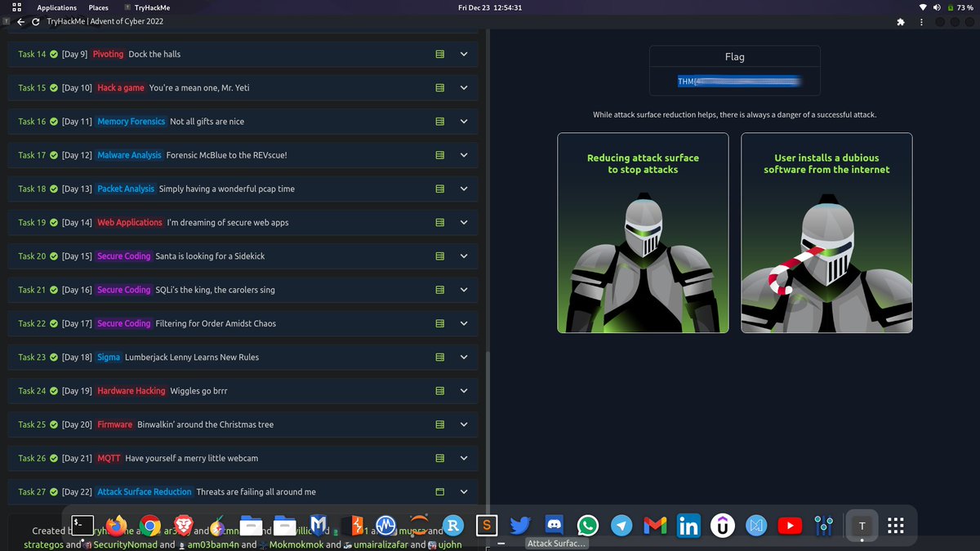980x551 pixels.
Task: Click the Flag input field with THM text
Action: pos(734,81)
